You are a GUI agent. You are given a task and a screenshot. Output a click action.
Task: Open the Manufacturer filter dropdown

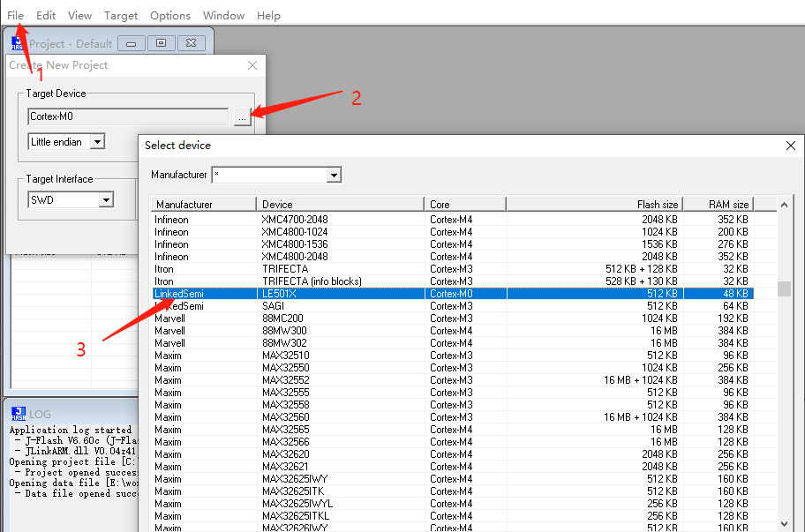[x=334, y=175]
